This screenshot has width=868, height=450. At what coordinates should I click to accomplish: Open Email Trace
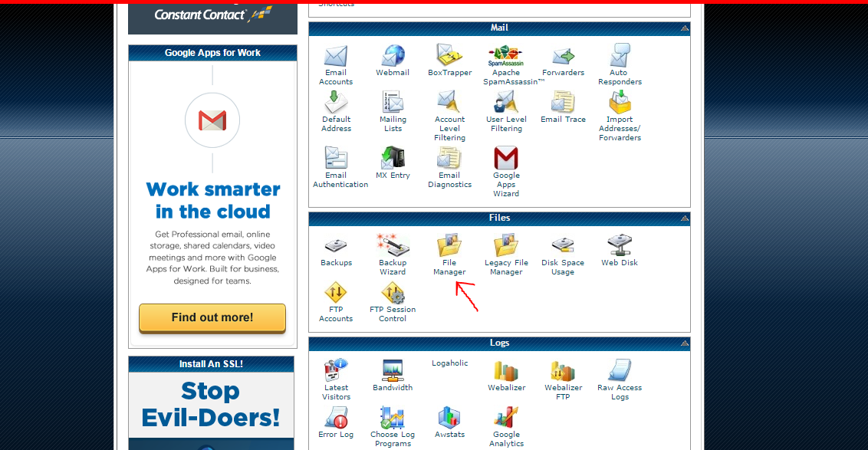click(563, 107)
